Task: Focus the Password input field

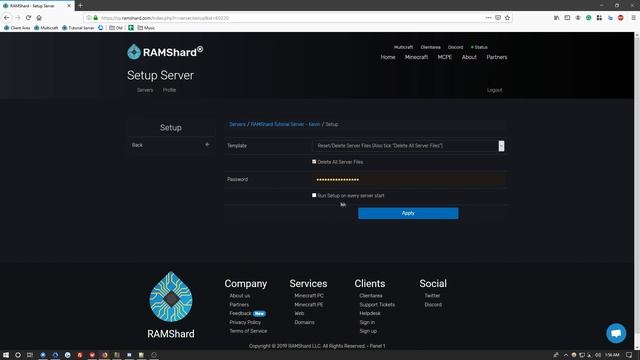Action: [409, 180]
